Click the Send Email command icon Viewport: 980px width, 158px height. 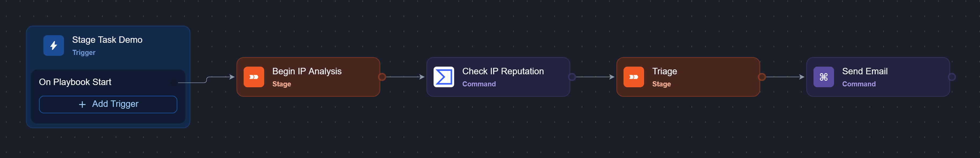click(x=823, y=77)
